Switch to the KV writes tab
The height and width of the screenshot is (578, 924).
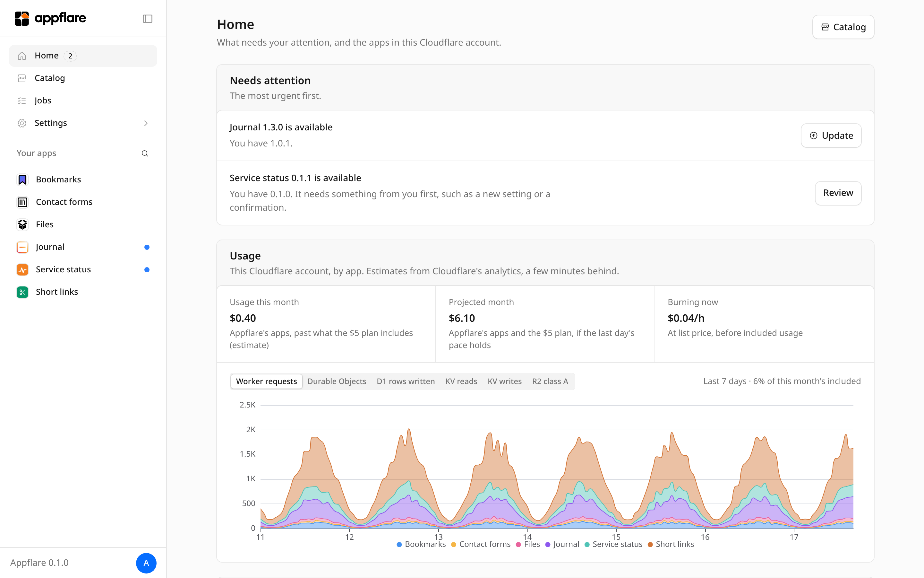point(504,381)
